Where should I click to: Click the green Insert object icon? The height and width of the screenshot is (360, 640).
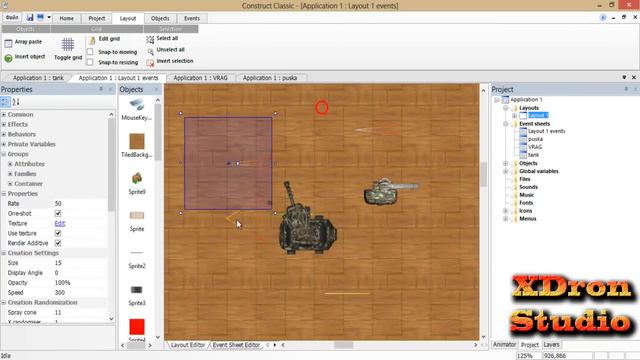(x=8, y=58)
